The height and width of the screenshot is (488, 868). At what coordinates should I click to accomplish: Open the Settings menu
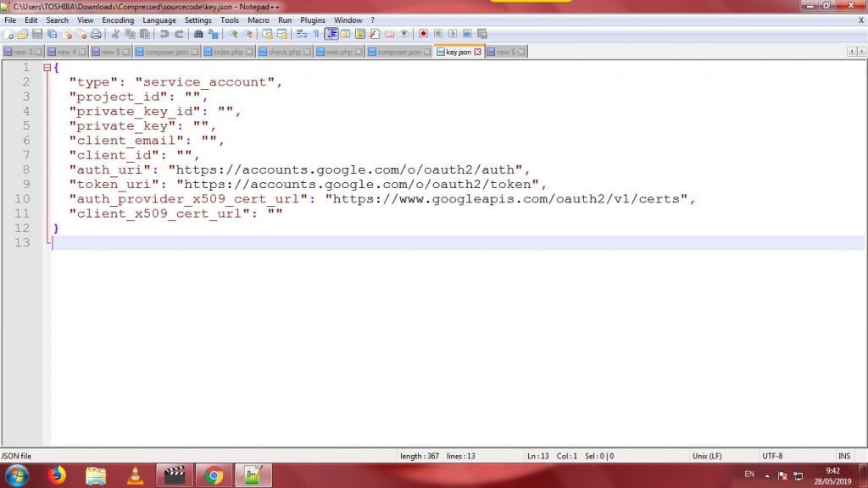[198, 20]
